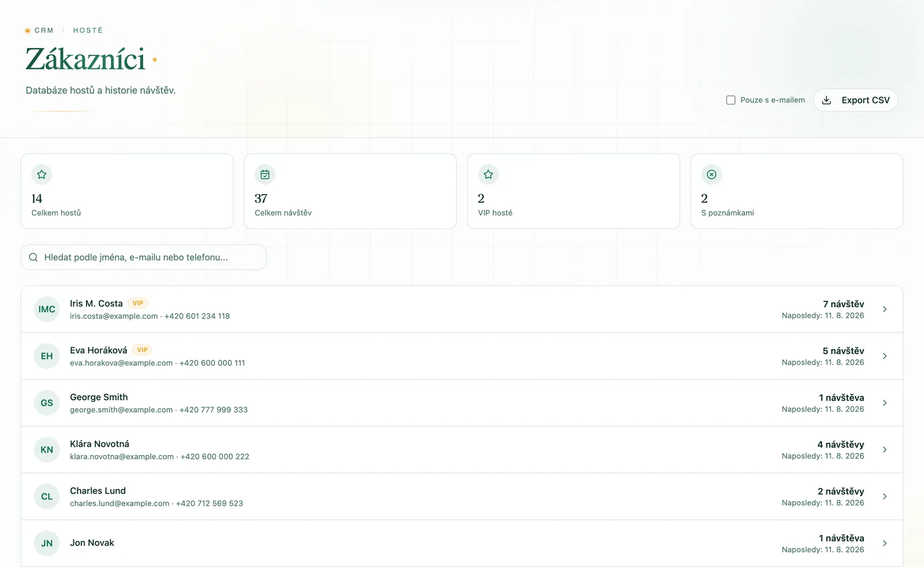Image resolution: width=924 pixels, height=567 pixels.
Task: Go to HOSTÉ breadcrumb
Action: tap(88, 31)
